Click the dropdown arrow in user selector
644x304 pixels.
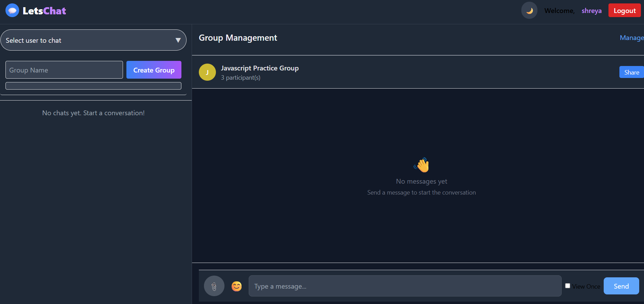coord(178,40)
